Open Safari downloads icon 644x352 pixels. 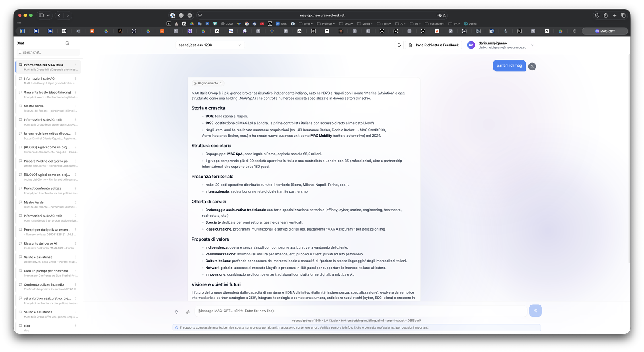point(597,15)
